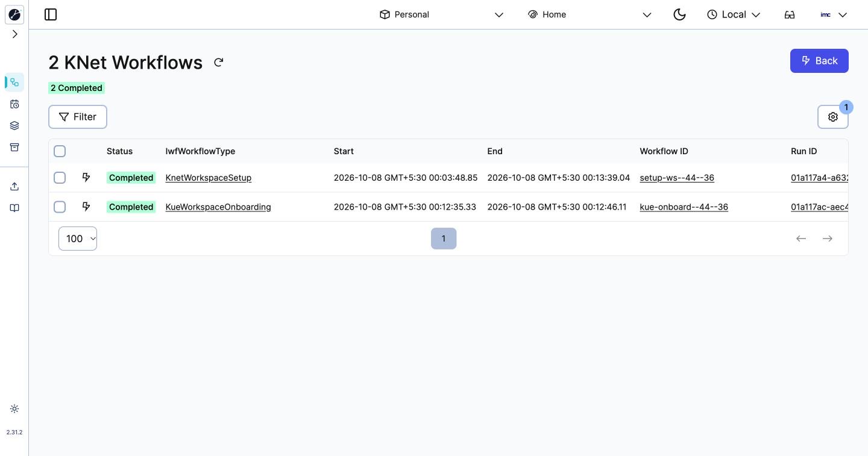This screenshot has height=456, width=868.
Task: Open the glasses data encoder icon
Action: (790, 14)
